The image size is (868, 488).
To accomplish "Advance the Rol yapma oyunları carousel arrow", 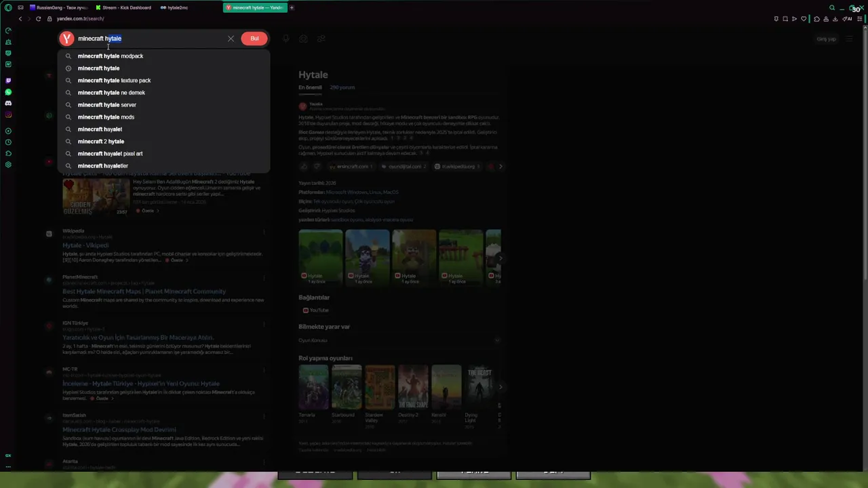I will click(500, 388).
